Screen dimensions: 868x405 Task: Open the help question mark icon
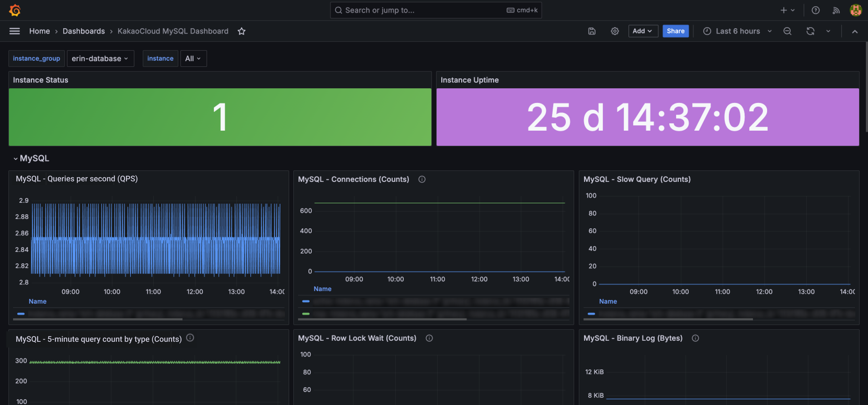pos(815,10)
